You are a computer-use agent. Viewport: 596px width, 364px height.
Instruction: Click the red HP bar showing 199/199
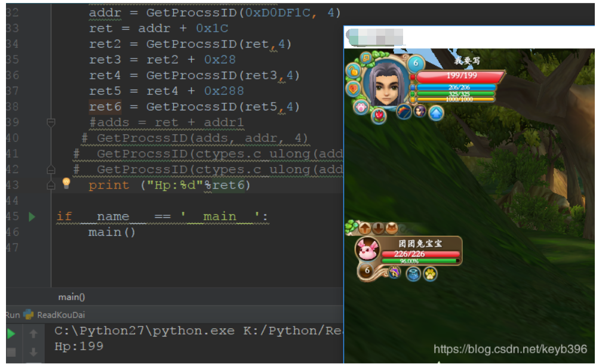[x=460, y=76]
